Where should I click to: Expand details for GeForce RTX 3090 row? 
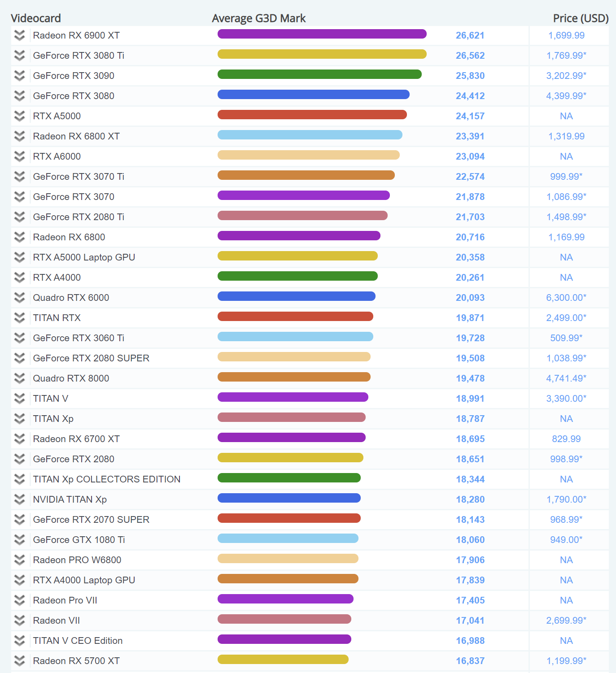[19, 76]
